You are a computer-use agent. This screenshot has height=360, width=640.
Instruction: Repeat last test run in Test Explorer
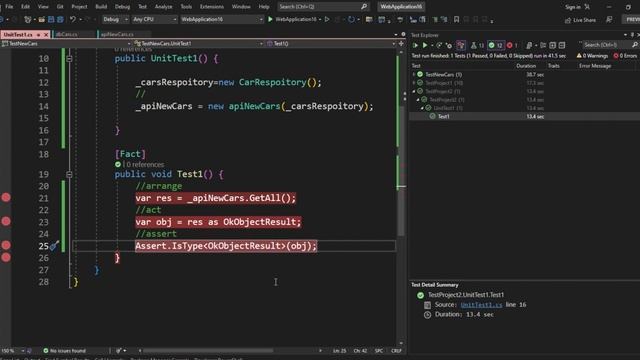tap(439, 45)
